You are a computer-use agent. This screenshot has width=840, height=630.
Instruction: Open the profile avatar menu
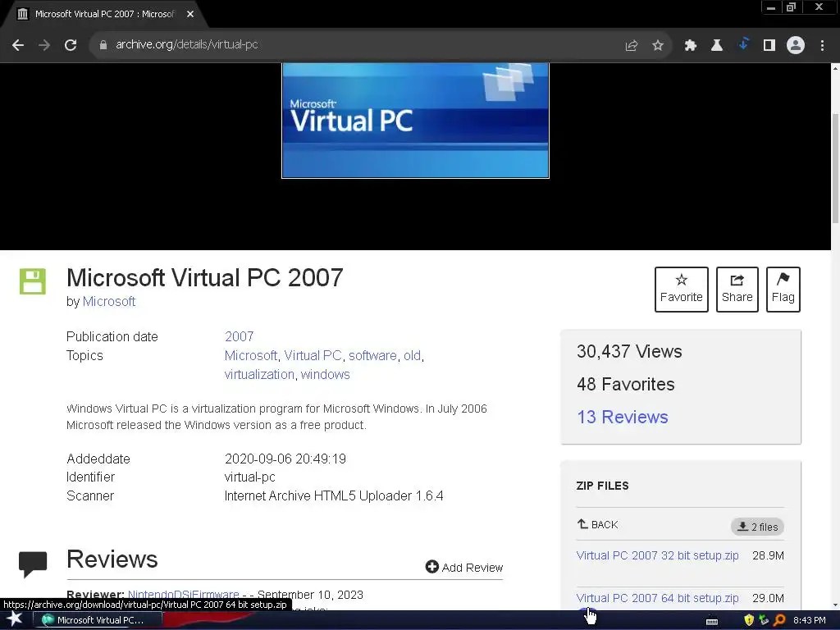coord(796,45)
